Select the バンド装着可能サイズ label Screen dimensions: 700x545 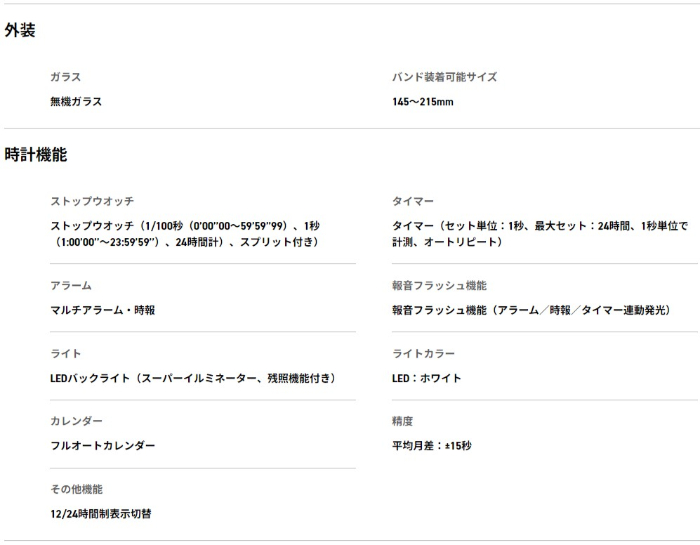pyautogui.click(x=444, y=77)
